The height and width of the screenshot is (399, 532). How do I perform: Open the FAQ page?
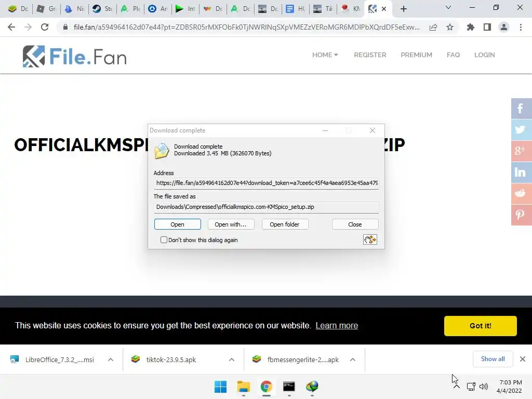(453, 55)
